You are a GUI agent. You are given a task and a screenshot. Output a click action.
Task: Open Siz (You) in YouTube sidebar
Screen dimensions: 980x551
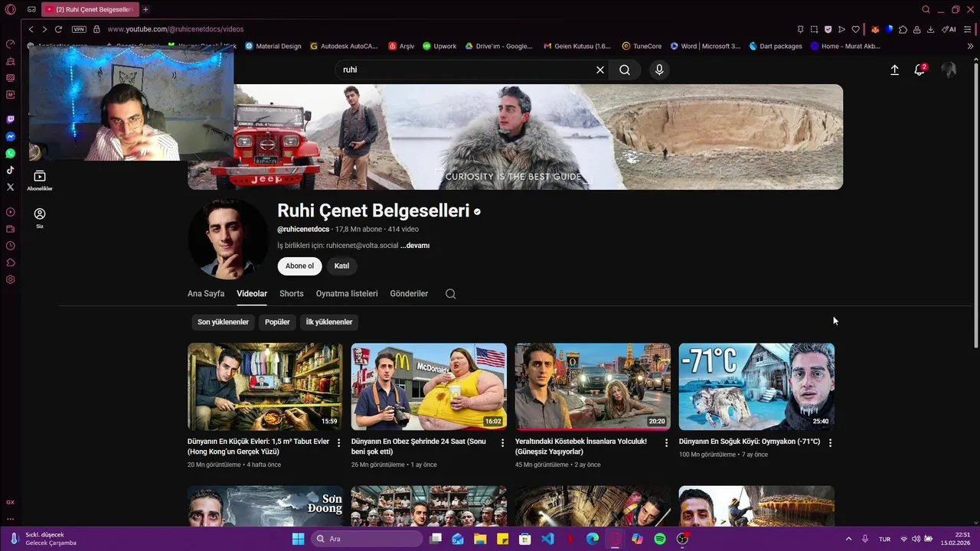(40, 218)
